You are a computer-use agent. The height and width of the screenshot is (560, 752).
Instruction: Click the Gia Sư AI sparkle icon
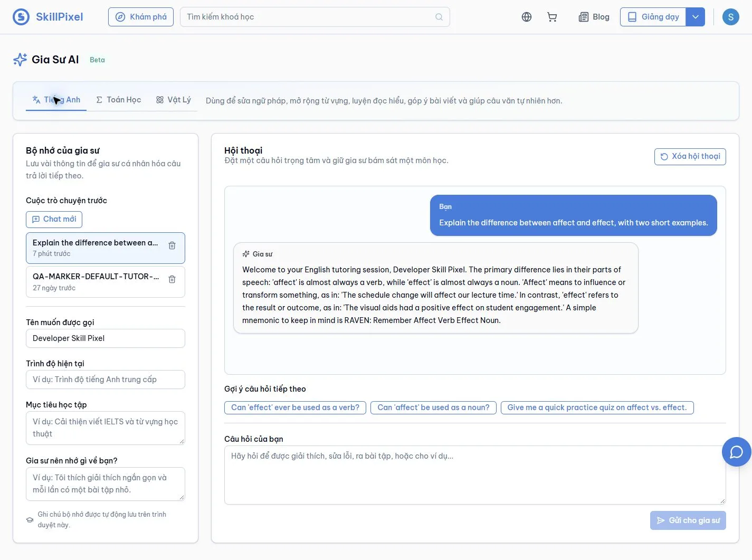click(20, 60)
